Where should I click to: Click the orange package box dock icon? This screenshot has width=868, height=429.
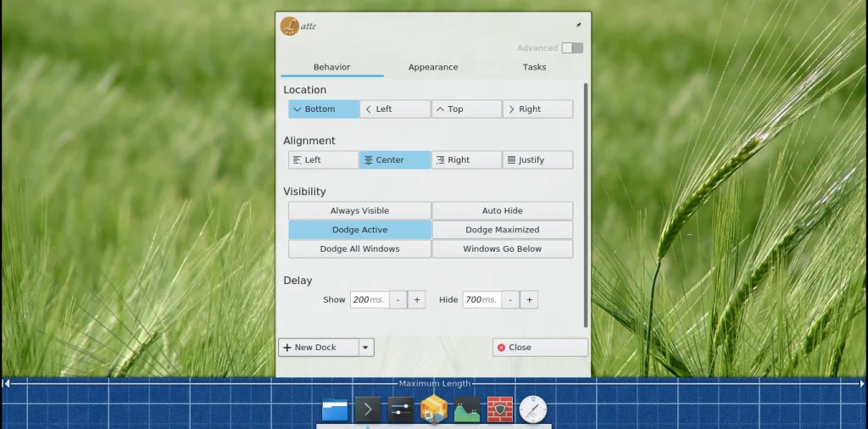433,409
